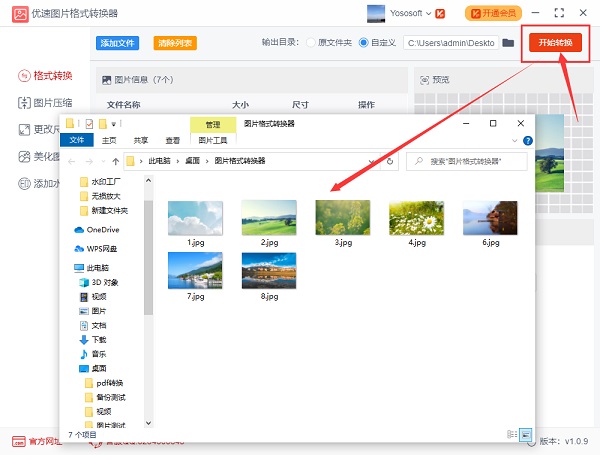
Task: Expand the Explorer ribbon chevron
Action: coord(525,141)
